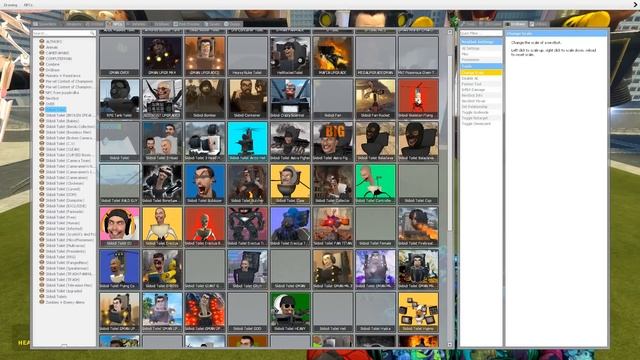The height and width of the screenshot is (360, 640).
Task: Open the Misc settings entry
Action: (481, 54)
